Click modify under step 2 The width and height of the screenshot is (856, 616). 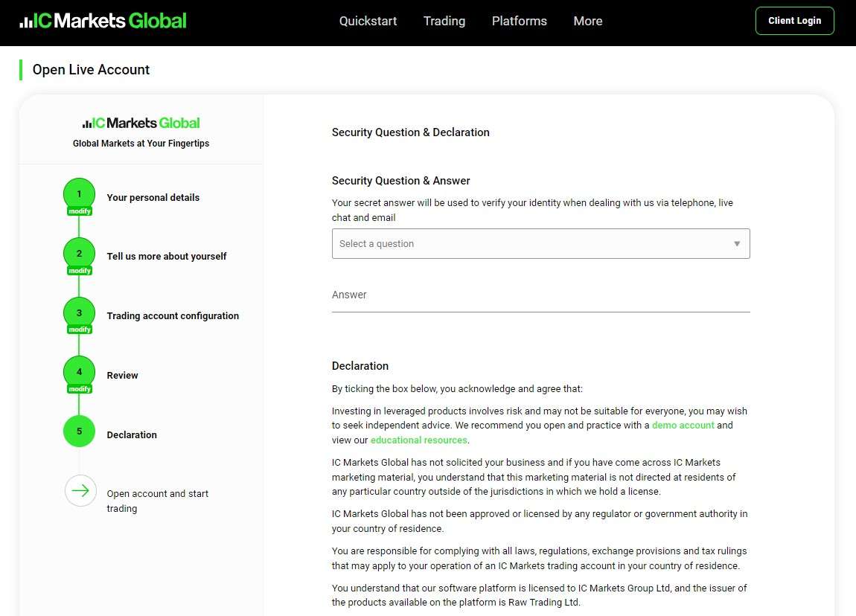[x=80, y=271]
